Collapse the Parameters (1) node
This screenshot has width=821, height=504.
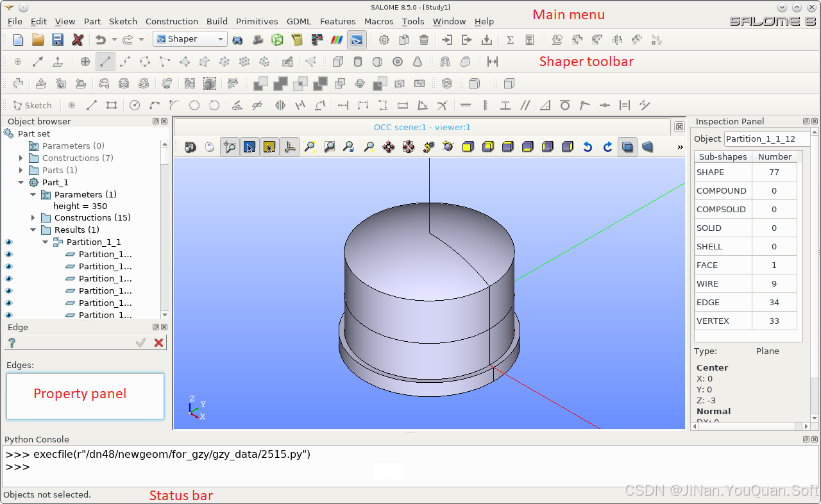[33, 194]
